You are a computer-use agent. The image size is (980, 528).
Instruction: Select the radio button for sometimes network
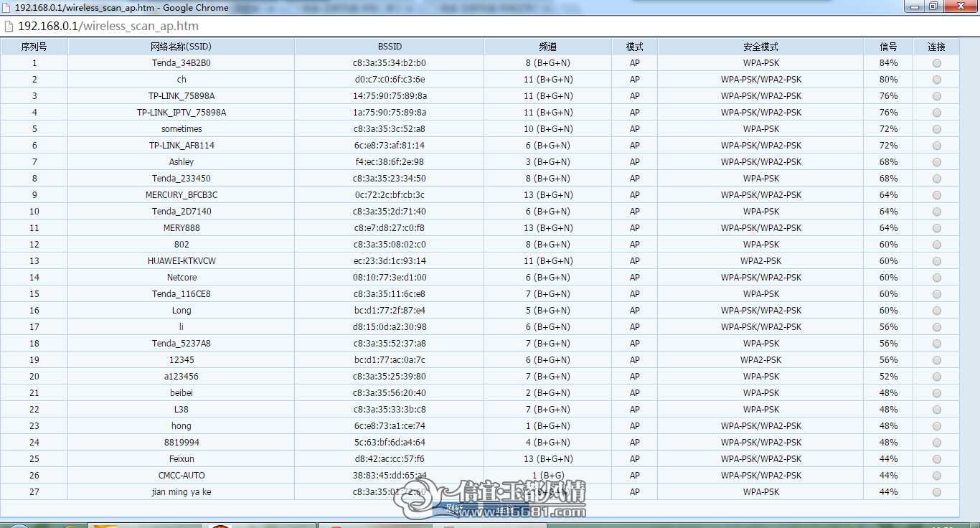click(936, 129)
